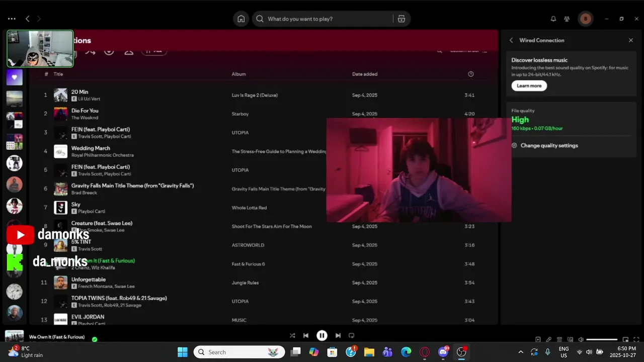
Task: Click the Learn more button
Action: coord(529,85)
